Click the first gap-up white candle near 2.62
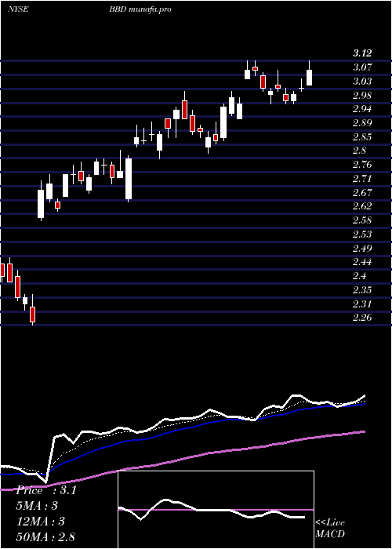 click(x=42, y=202)
